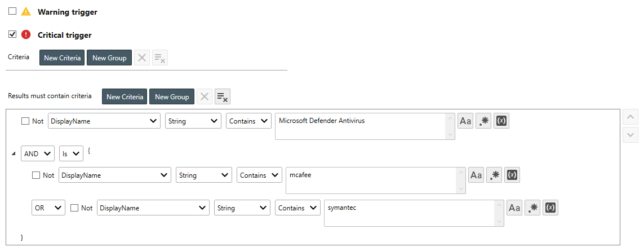Enable the Warning trigger checkbox
Image resolution: width=644 pixels, height=251 pixels.
12,11
